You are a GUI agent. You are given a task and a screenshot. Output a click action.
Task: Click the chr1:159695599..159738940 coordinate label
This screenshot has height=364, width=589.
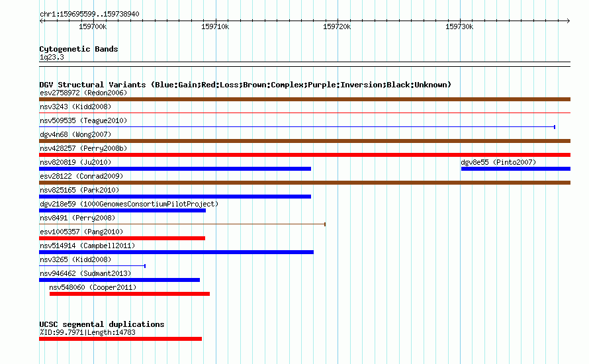tap(89, 15)
